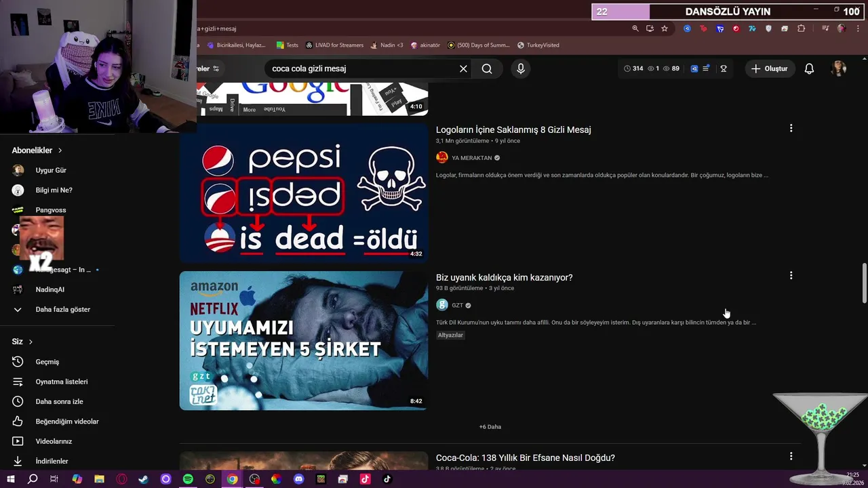Open title Biz uyanık kaldıkça kim kazanıyor?
868x488 pixels.
[505, 277]
